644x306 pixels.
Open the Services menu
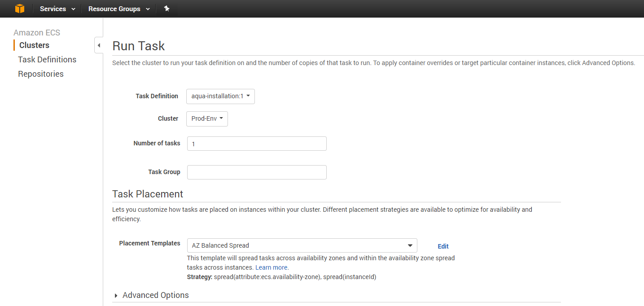coord(57,9)
